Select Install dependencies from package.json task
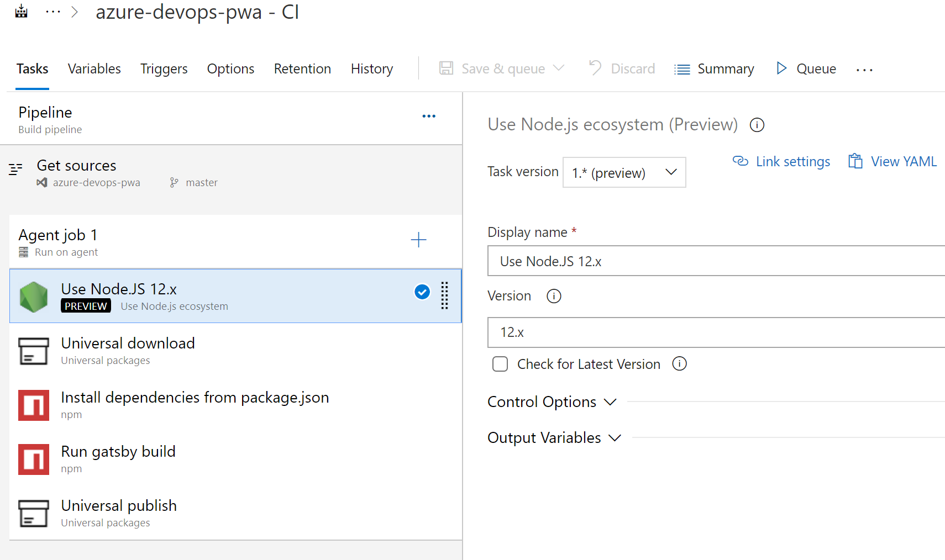 coord(235,405)
